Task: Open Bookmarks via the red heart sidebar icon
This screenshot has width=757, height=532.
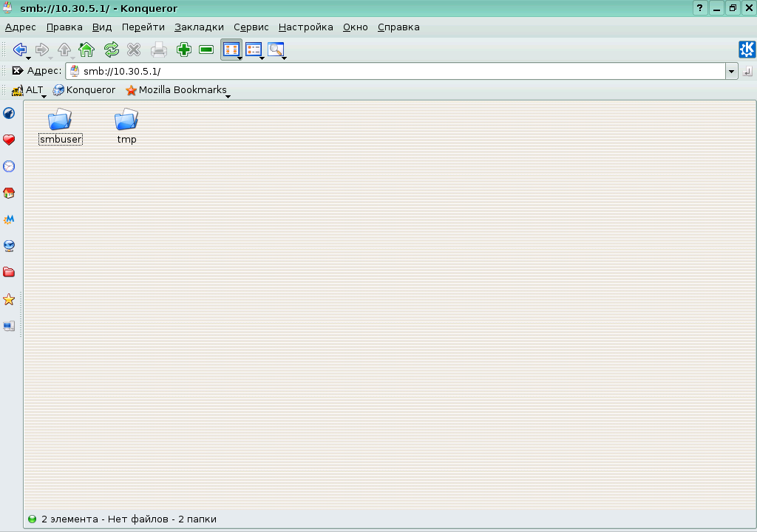Action: (8, 140)
